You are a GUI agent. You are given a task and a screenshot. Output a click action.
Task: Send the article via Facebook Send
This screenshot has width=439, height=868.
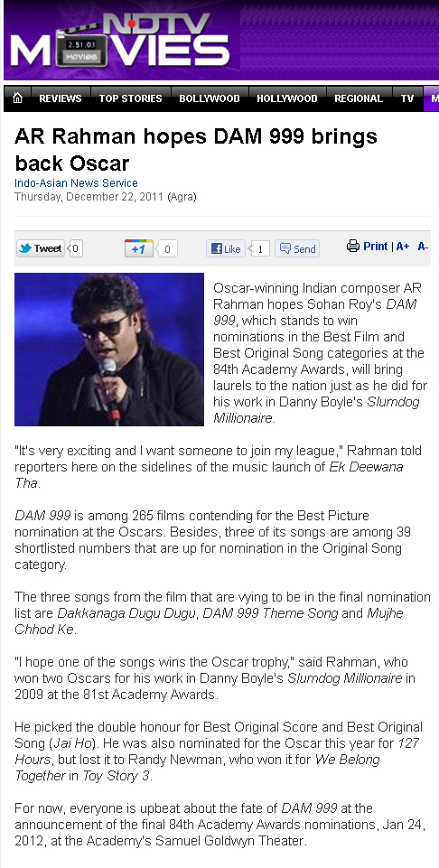(x=297, y=248)
